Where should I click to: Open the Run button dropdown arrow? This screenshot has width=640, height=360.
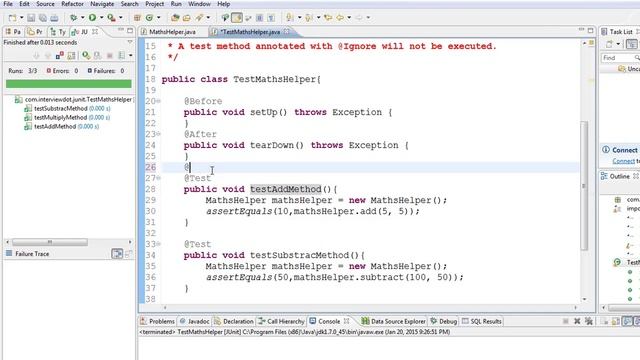click(x=102, y=18)
